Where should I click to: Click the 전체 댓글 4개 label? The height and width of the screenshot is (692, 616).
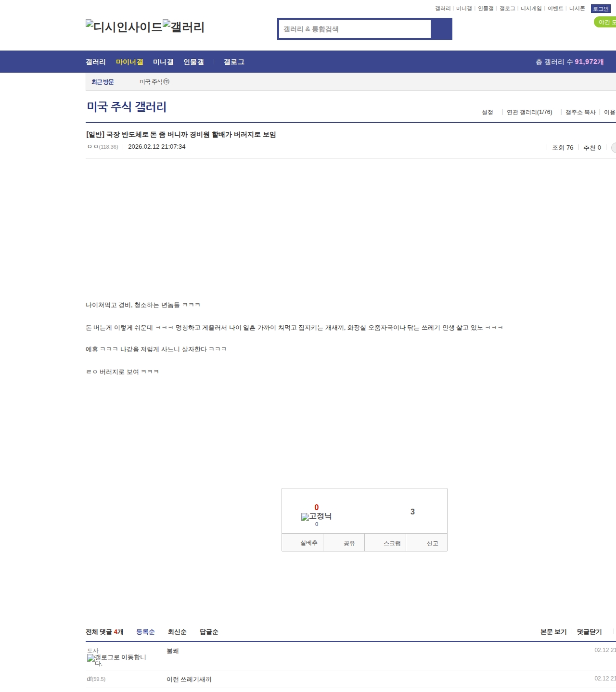tap(104, 632)
